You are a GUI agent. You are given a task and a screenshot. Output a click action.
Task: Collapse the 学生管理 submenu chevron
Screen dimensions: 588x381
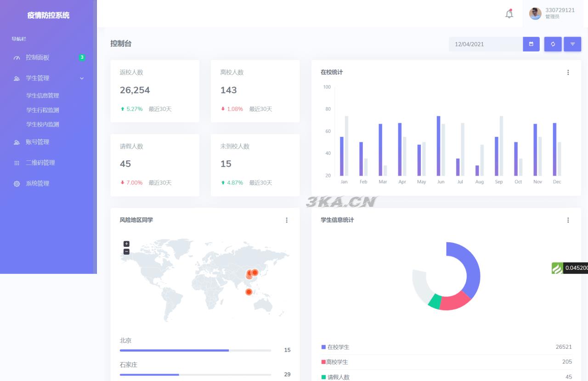(x=82, y=78)
